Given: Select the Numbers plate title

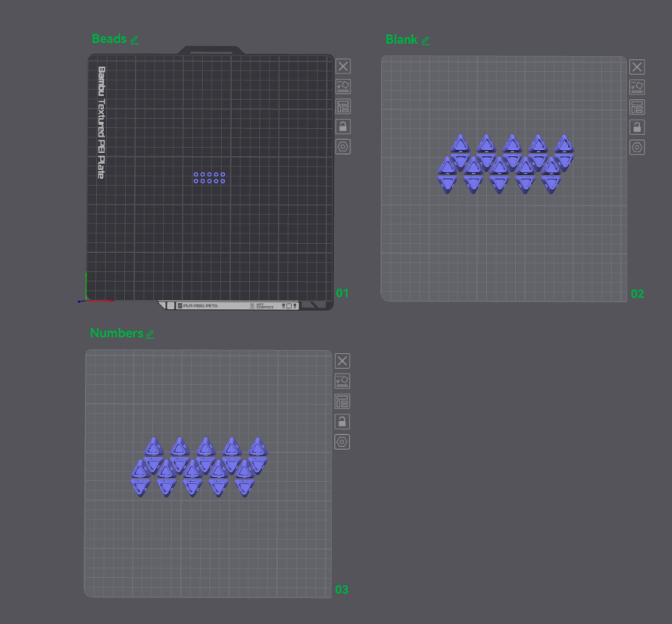Looking at the screenshot, I should pos(116,333).
